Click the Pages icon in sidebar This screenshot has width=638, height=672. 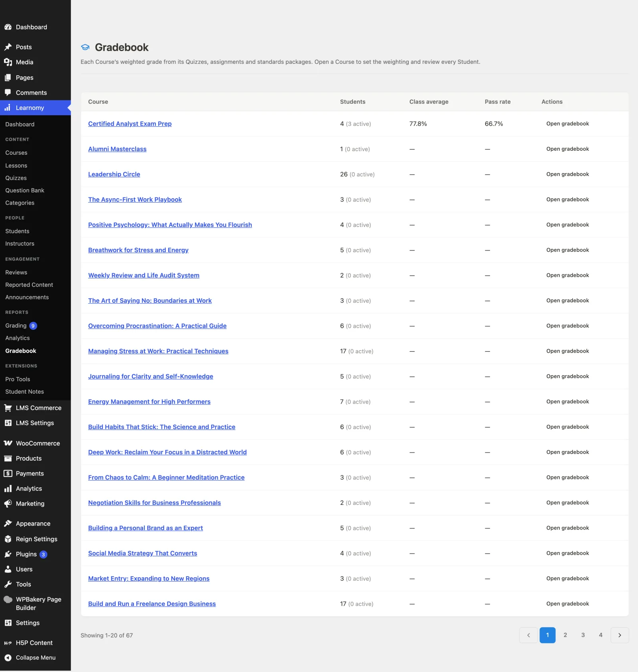8,78
